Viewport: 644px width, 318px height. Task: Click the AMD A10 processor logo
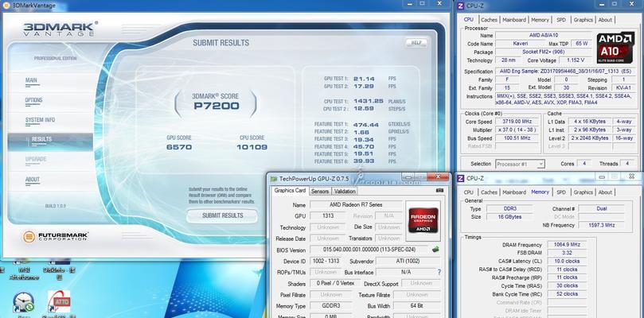(x=615, y=48)
